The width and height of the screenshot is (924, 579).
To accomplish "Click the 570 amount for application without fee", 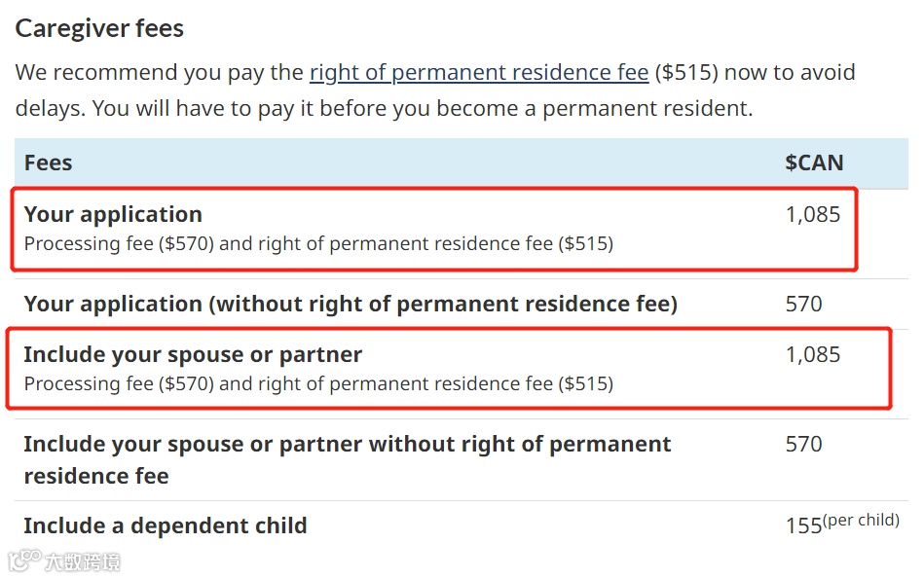I will pyautogui.click(x=803, y=304).
